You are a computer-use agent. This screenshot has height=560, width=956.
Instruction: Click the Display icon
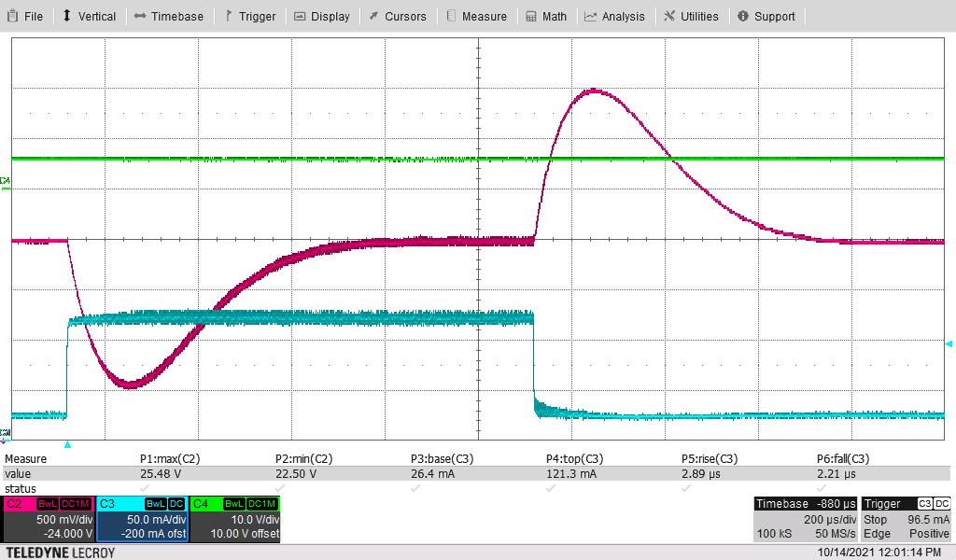[x=302, y=15]
